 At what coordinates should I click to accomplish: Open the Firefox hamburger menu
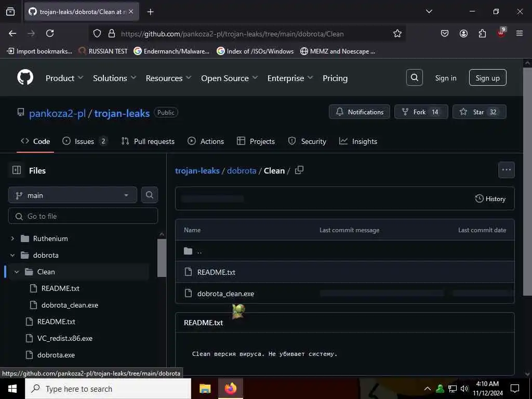[520, 33]
